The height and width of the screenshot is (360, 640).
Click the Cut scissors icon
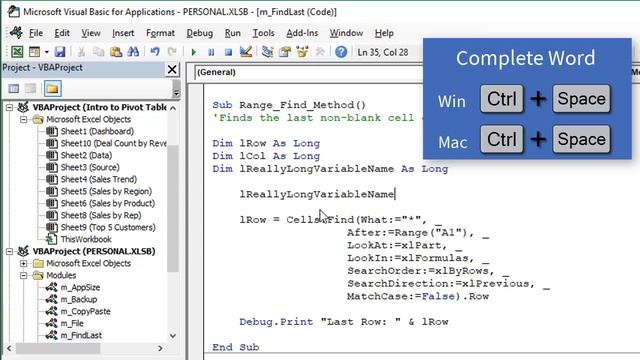(x=81, y=52)
